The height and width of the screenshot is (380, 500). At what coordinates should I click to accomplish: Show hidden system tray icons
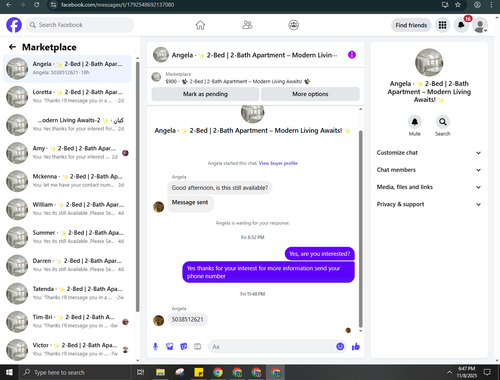pyautogui.click(x=449, y=372)
